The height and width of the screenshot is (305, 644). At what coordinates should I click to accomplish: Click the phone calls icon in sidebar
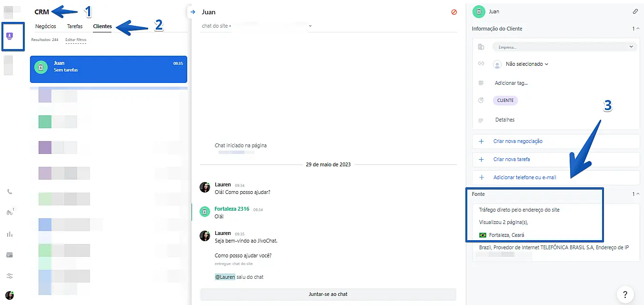pos(10,192)
